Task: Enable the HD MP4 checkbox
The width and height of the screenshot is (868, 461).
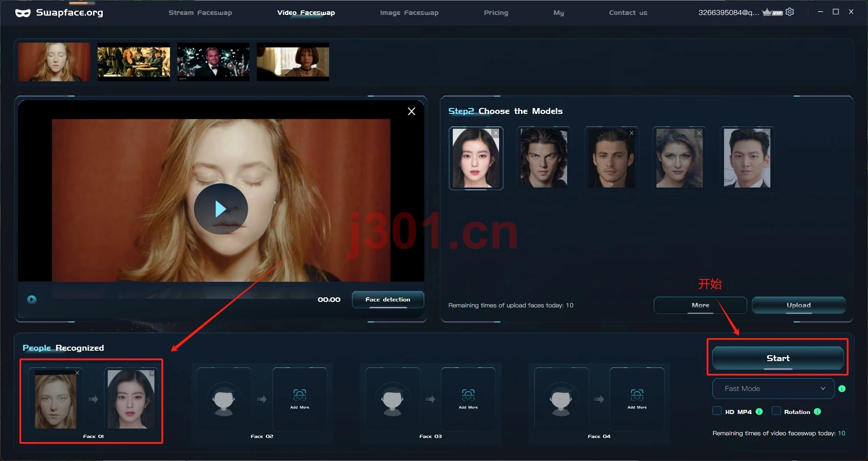Action: 717,411
